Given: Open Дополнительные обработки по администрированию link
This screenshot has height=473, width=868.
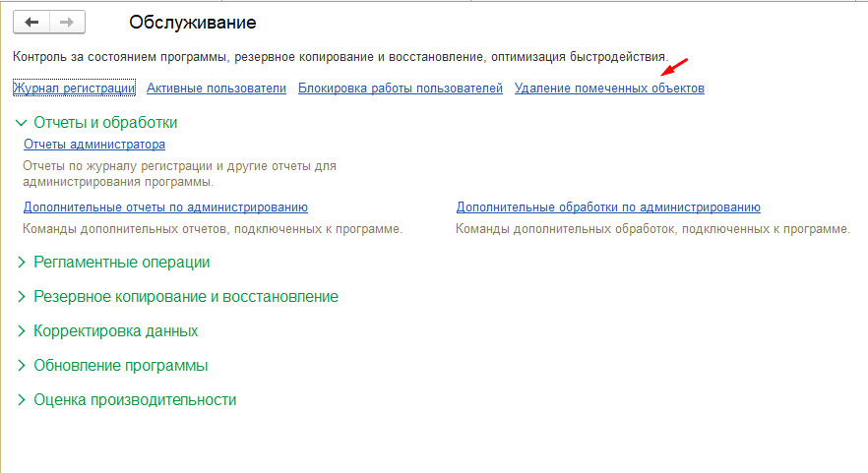Looking at the screenshot, I should (x=608, y=207).
